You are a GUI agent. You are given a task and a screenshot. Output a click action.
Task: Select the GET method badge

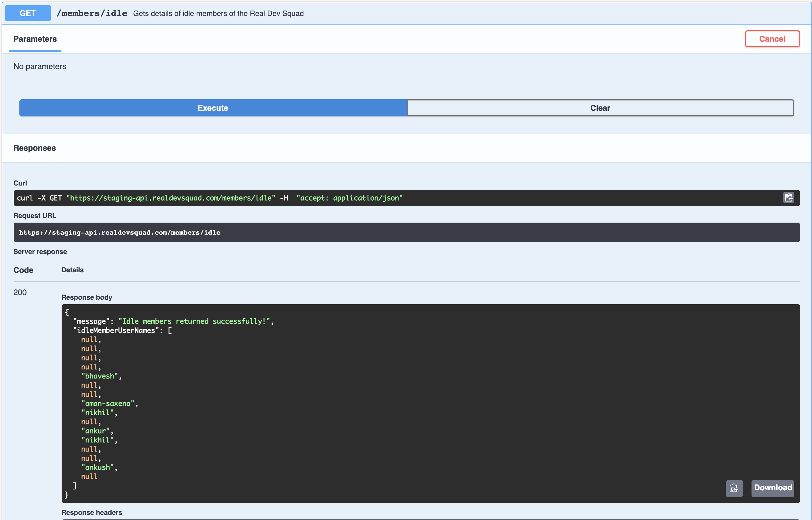pyautogui.click(x=28, y=13)
